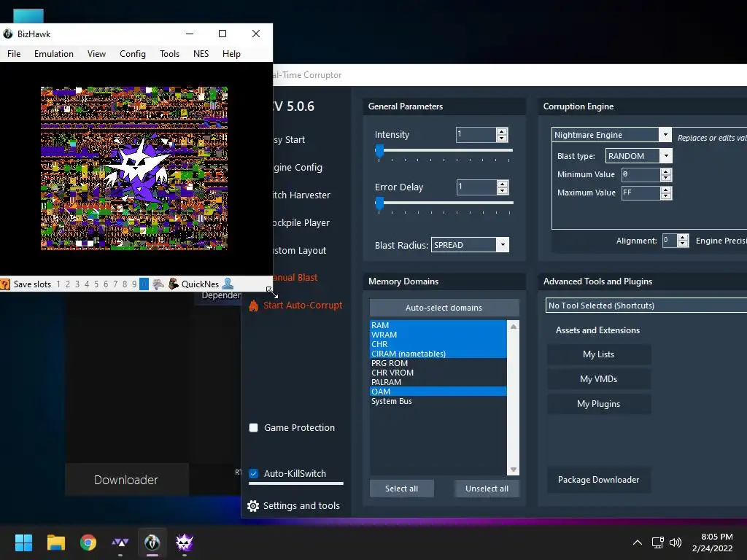Screen dimensions: 747x560
Task: Increase Intensity with up stepper
Action: (x=502, y=131)
